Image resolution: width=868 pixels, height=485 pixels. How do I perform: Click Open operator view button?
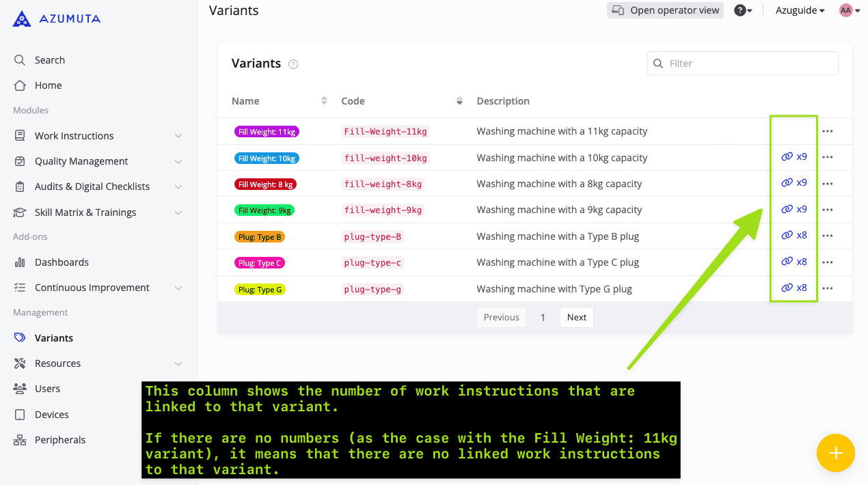[665, 10]
